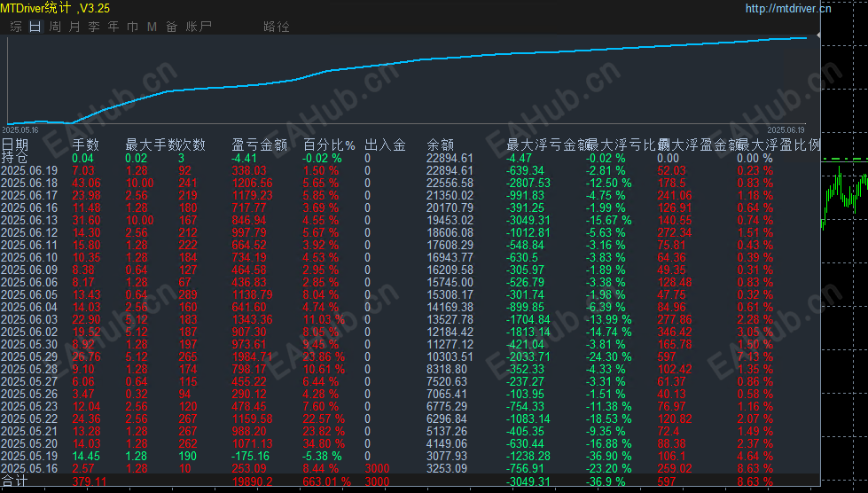This screenshot has height=493, width=868.
Task: Click the trade count 289
Action: click(188, 294)
